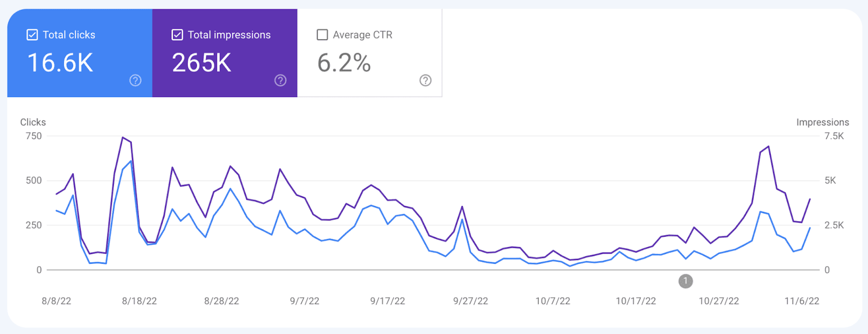Click the 7.5K impressions axis value
The image size is (868, 334).
[x=834, y=136]
